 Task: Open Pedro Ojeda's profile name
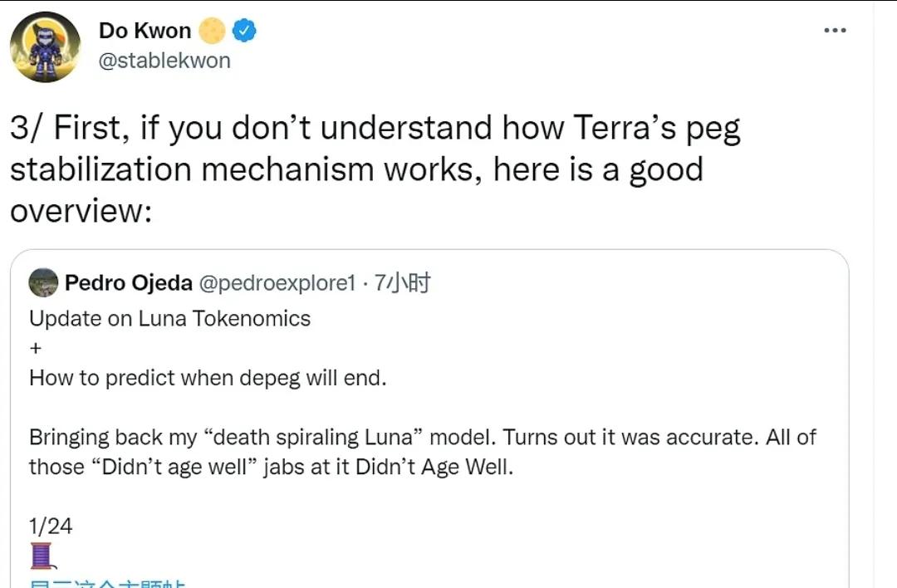(x=129, y=283)
